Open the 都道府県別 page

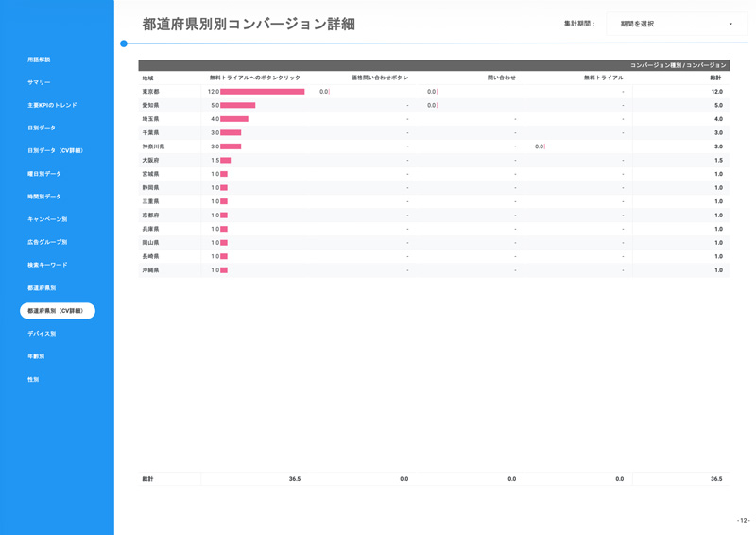click(42, 287)
